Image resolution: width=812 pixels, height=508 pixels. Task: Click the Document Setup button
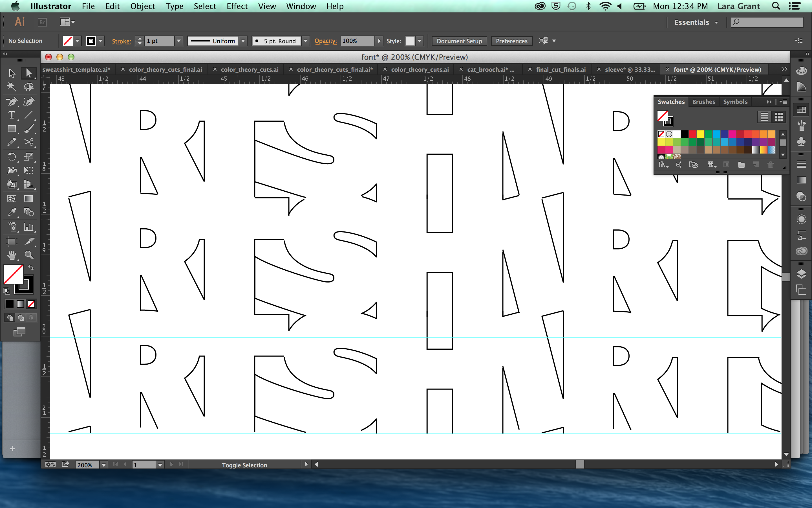459,41
